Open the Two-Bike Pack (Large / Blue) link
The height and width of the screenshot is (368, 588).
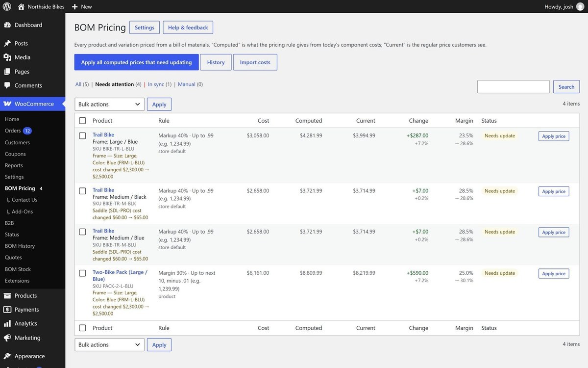120,276
